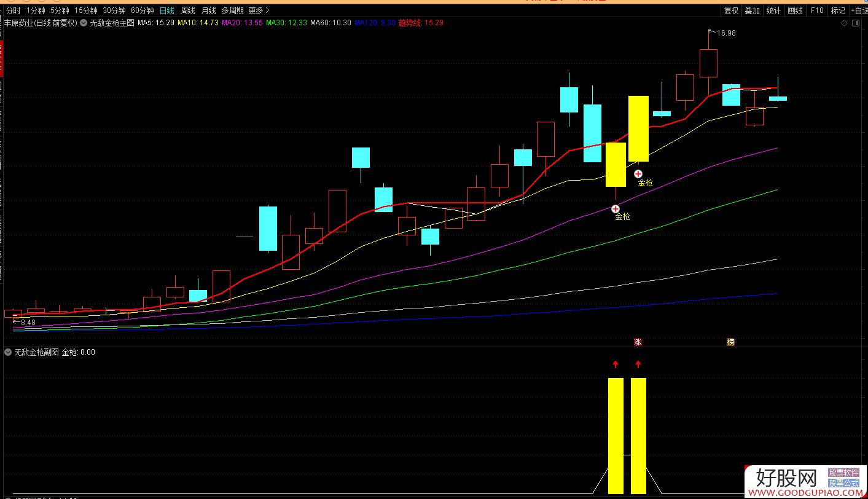Switch to the 周线 weekly chart
Image resolution: width=868 pixels, height=499 pixels.
click(187, 10)
